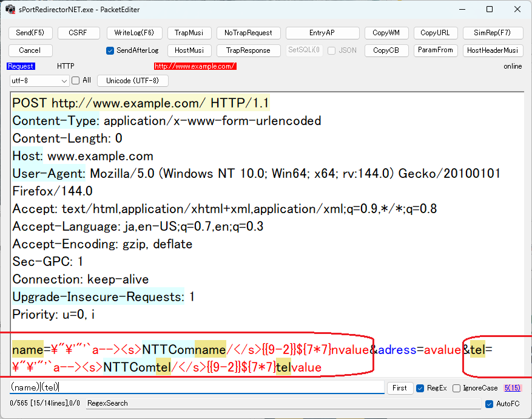532x419 pixels.
Task: Click the WriteLog(F6) button
Action: (135, 33)
